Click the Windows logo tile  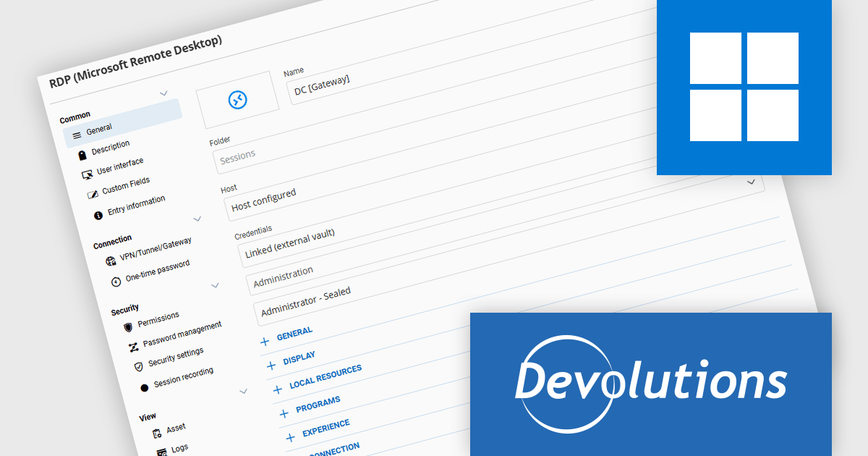pyautogui.click(x=744, y=88)
